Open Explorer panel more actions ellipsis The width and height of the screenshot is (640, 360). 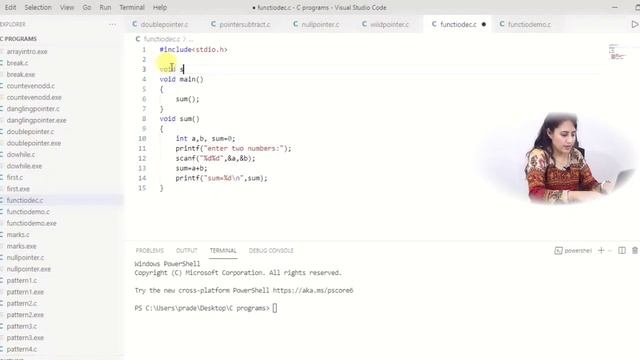tap(112, 24)
